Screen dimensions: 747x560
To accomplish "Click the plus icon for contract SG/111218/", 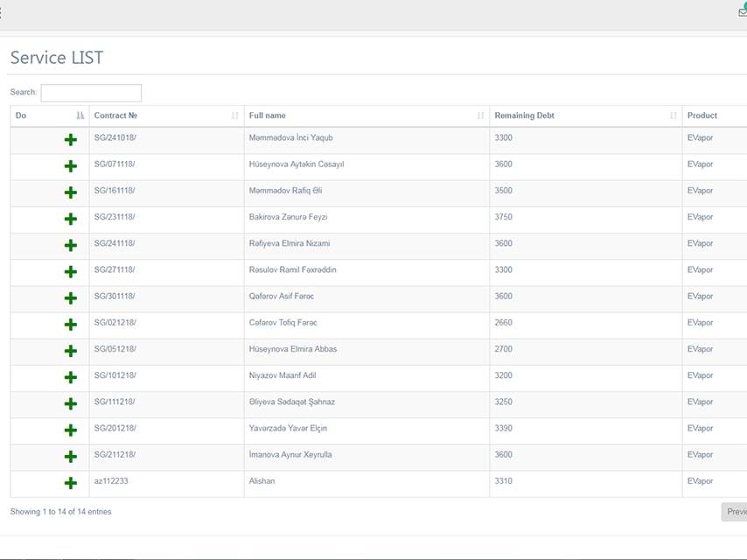I will point(71,403).
